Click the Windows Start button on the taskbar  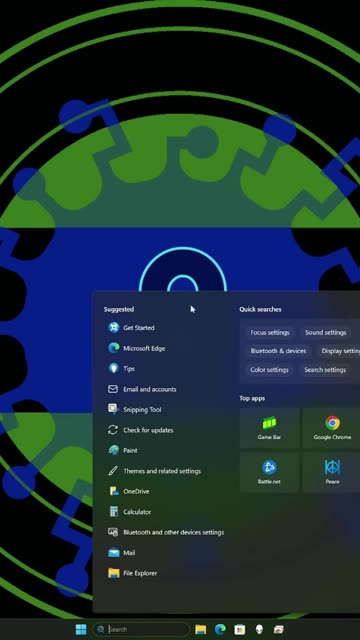[x=81, y=629]
